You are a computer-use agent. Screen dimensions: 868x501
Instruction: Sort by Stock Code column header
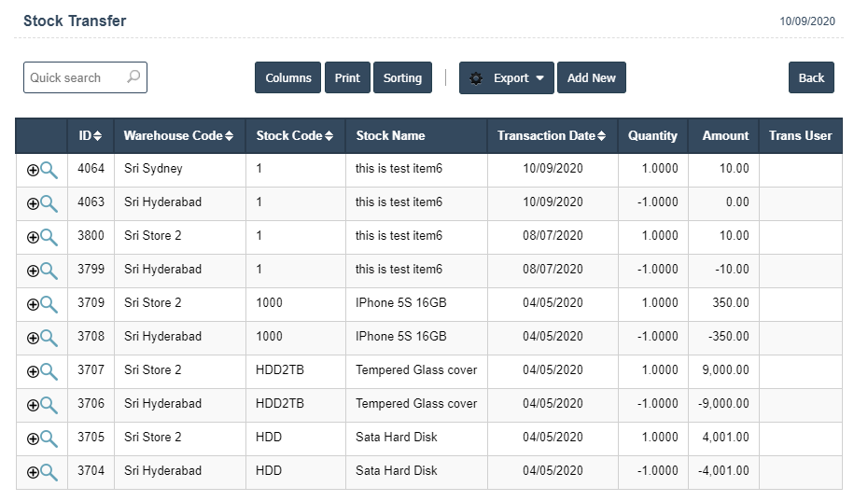pyautogui.click(x=295, y=136)
